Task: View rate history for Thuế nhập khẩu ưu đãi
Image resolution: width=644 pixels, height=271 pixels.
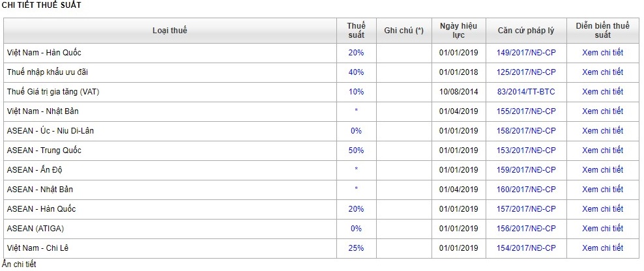Action: coord(602,72)
